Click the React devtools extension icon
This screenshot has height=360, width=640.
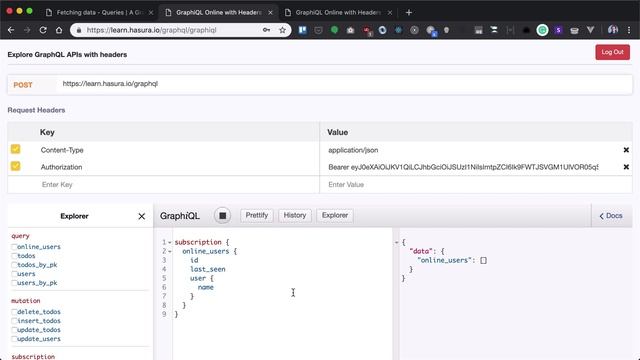tap(398, 30)
